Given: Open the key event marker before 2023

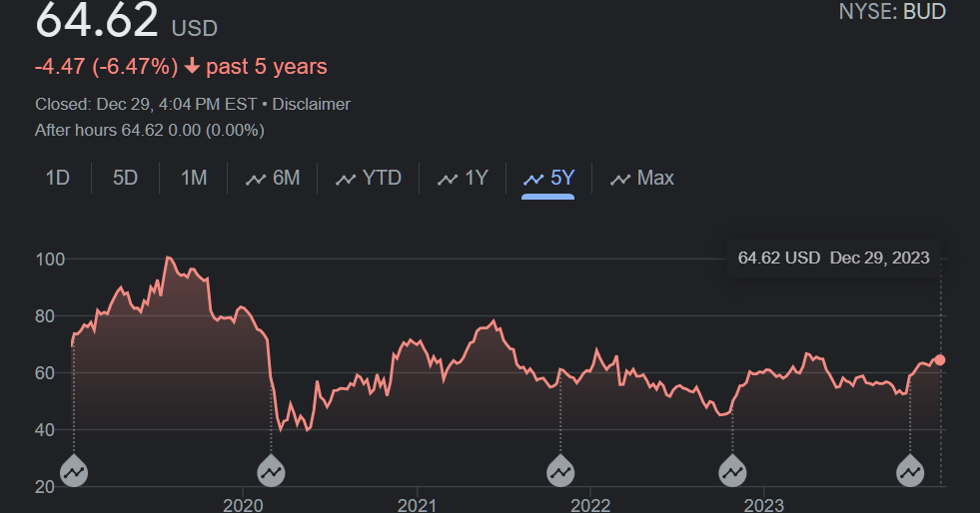Looking at the screenshot, I should point(732,472).
